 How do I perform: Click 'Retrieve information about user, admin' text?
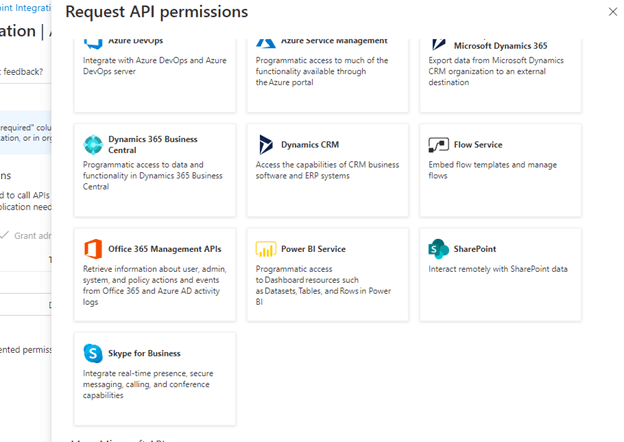click(x=154, y=269)
